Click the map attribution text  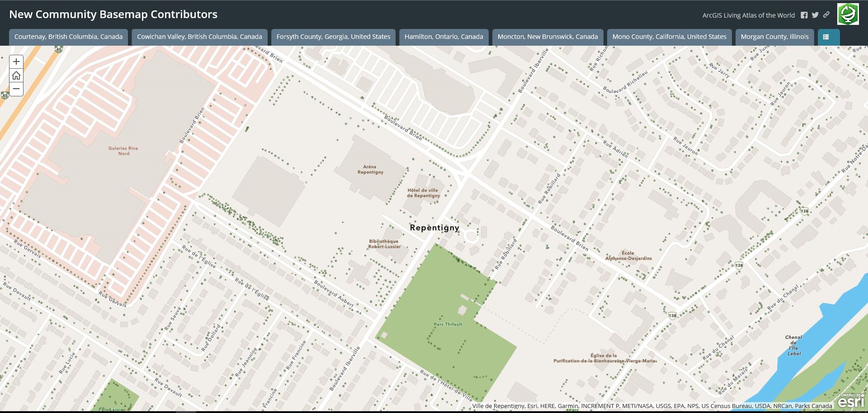652,406
